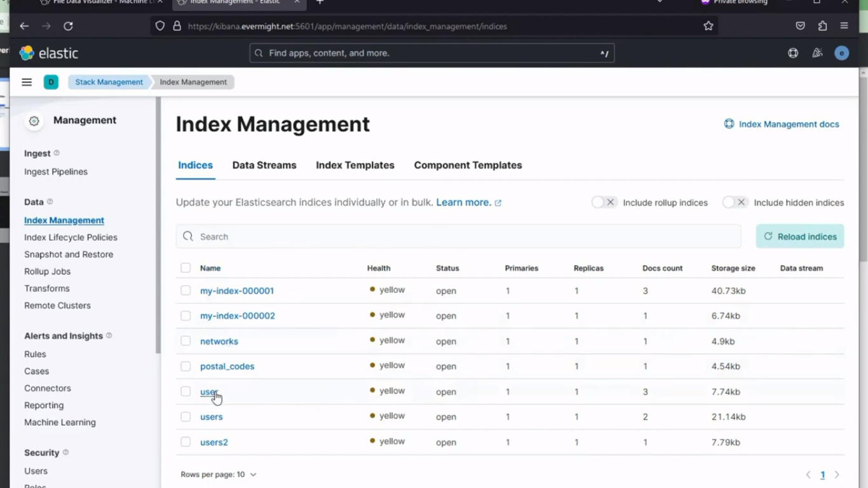This screenshot has width=868, height=488.
Task: Click info icon beside Alerts and Insights
Action: pos(109,335)
